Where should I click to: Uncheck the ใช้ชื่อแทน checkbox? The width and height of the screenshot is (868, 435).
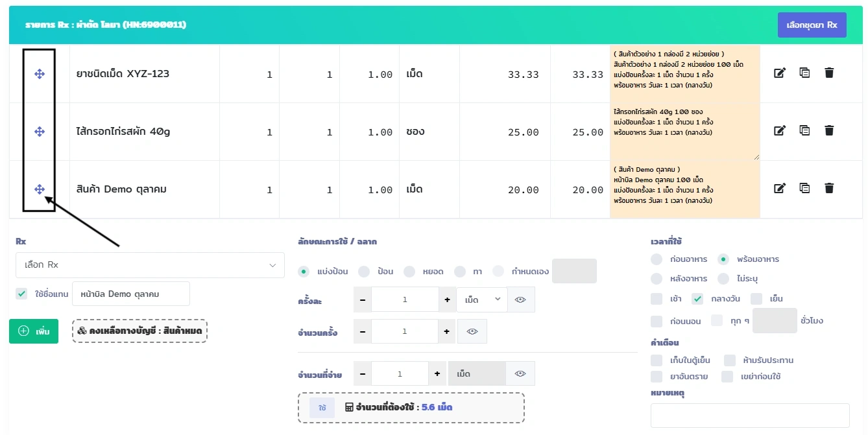tap(22, 294)
